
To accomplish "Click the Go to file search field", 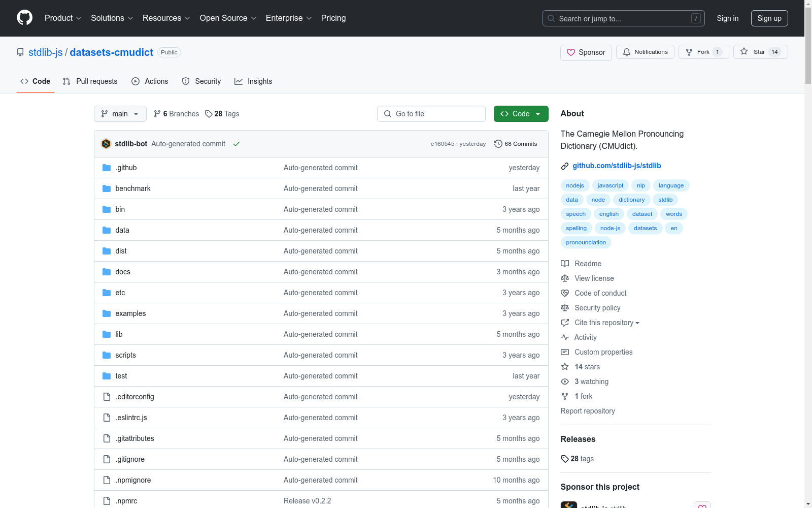I will (x=431, y=114).
